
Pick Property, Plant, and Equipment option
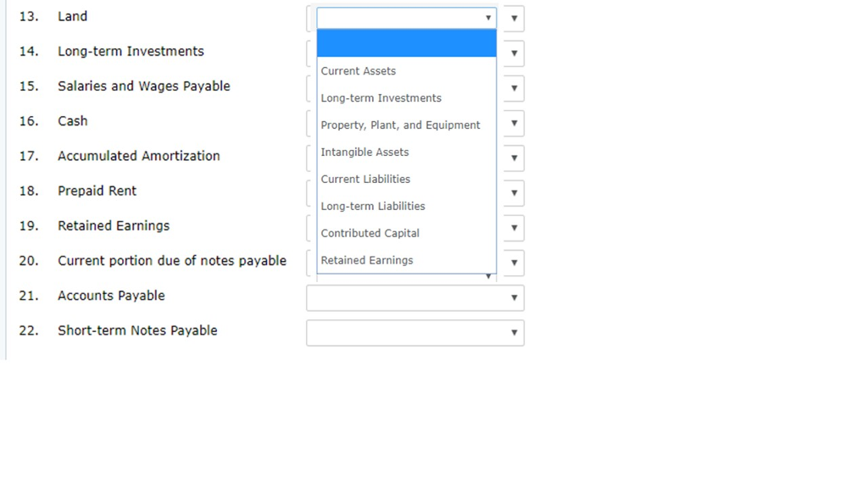pyautogui.click(x=406, y=125)
